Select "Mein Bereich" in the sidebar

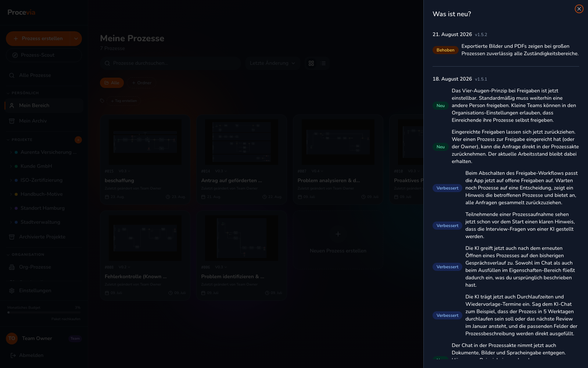(44, 105)
